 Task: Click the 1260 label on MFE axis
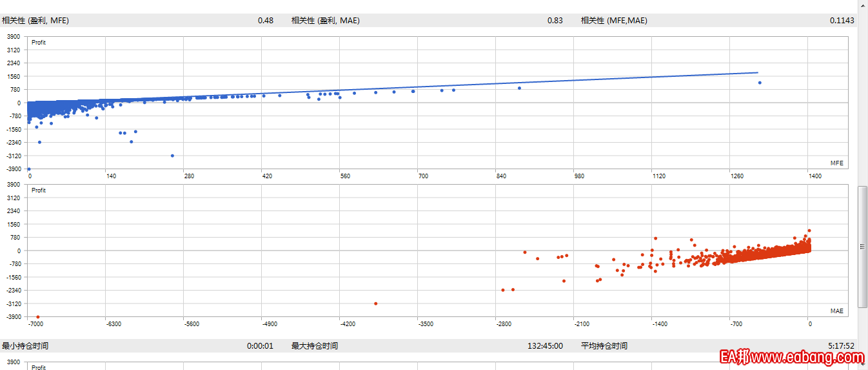tap(737, 176)
